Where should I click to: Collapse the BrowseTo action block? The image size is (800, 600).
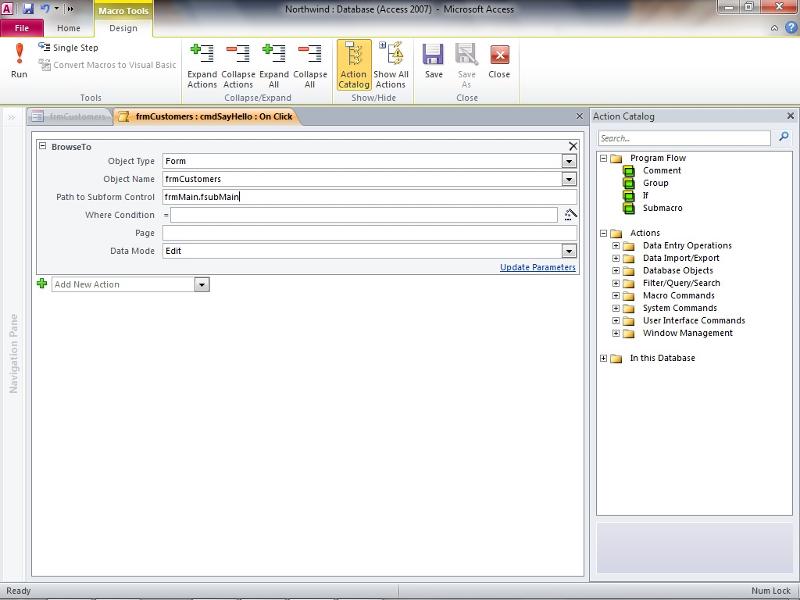43,146
